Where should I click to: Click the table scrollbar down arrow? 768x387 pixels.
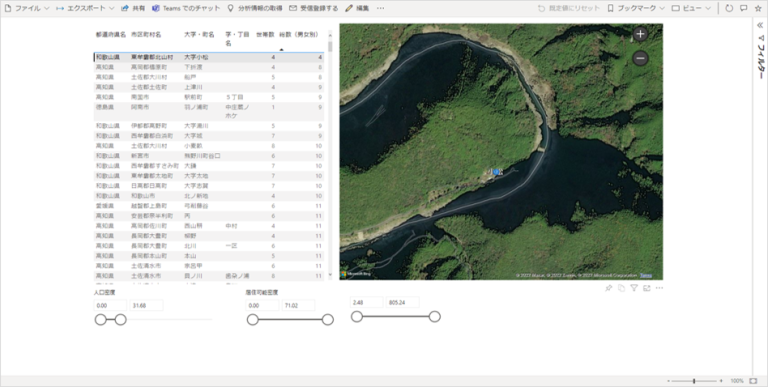point(330,275)
